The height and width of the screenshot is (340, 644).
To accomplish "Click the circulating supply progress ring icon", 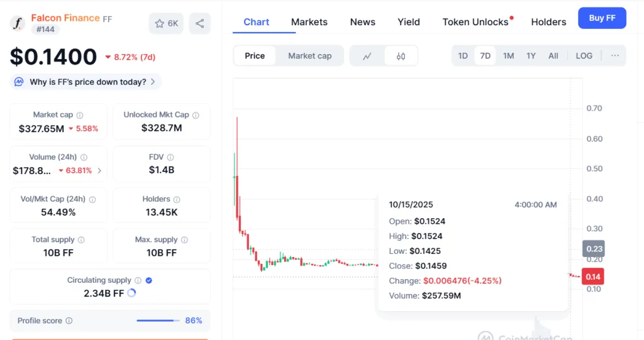I will pos(131,293).
